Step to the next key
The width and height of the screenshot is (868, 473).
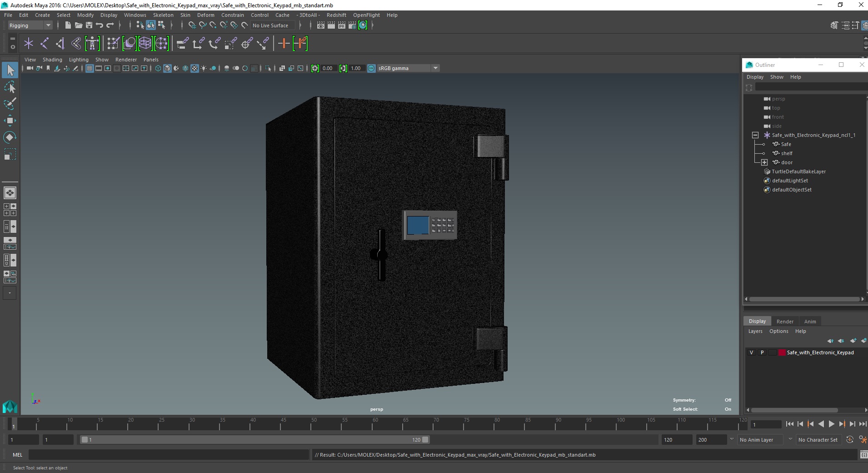(842, 424)
